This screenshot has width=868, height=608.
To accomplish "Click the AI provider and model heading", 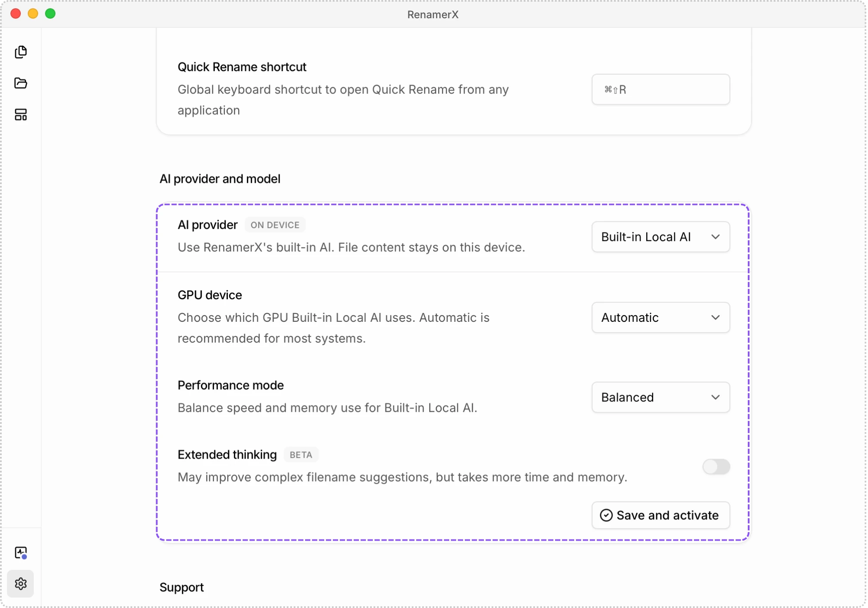I will coord(220,179).
